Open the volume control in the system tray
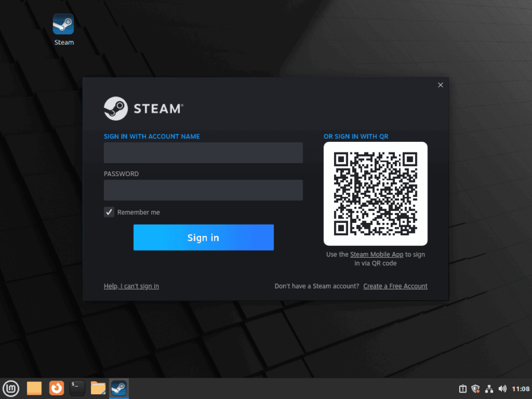 [502, 388]
